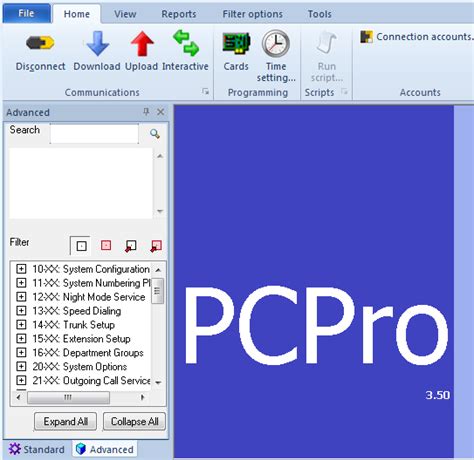Image resolution: width=474 pixels, height=460 pixels.
Task: Click the tree vertical scrollbar thumb
Action: (158, 291)
